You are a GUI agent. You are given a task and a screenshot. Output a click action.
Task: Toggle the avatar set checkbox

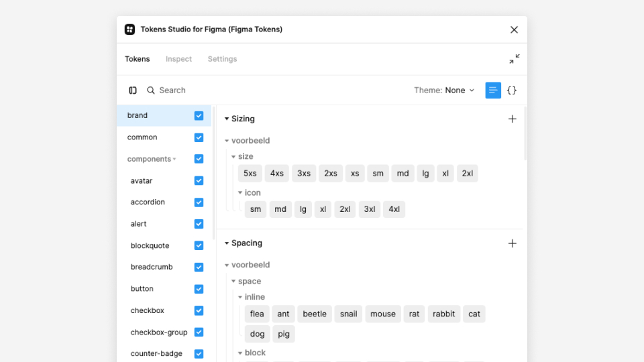tap(199, 180)
